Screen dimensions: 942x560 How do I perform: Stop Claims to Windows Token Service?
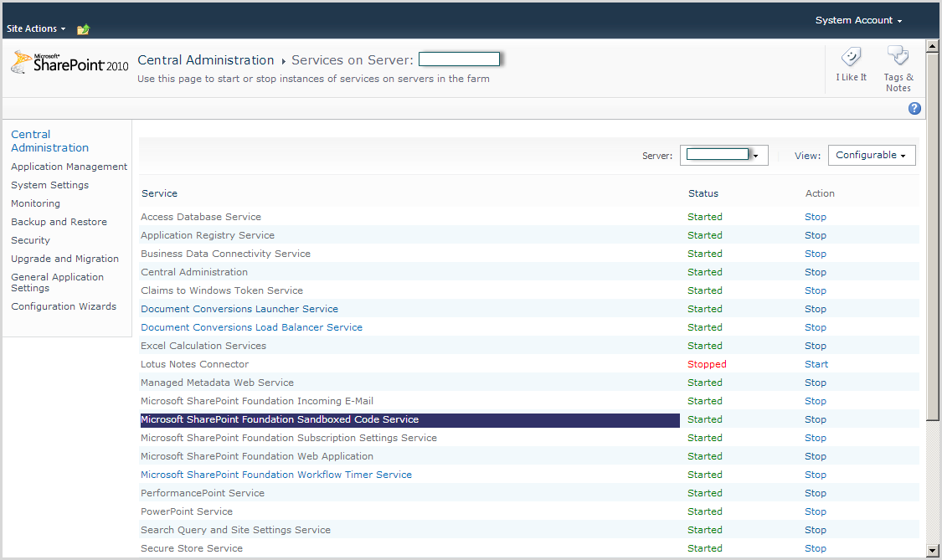coord(816,290)
